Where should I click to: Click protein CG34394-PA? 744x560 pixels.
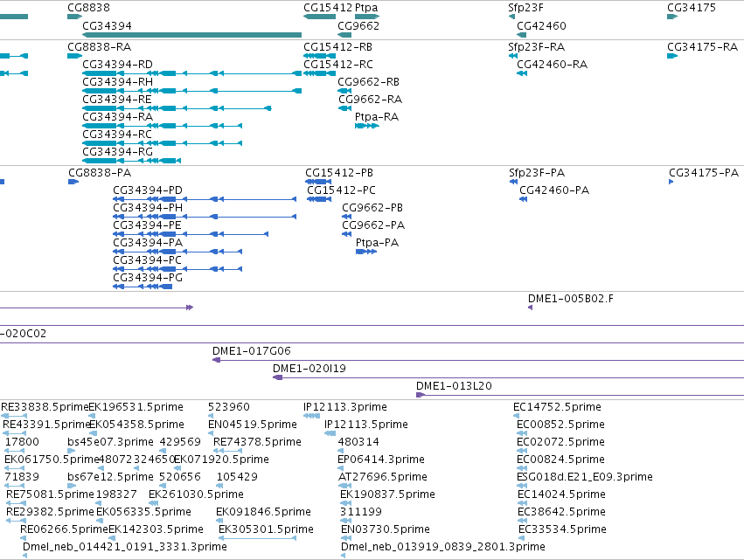[148, 243]
